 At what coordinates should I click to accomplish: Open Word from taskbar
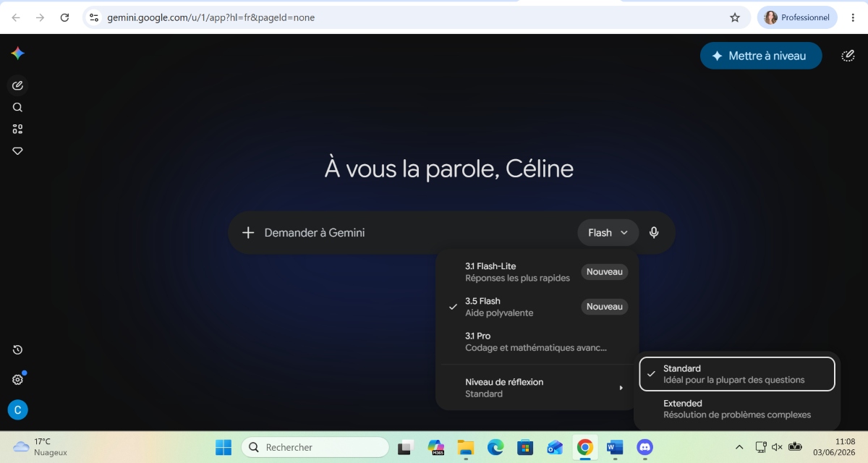(615, 447)
